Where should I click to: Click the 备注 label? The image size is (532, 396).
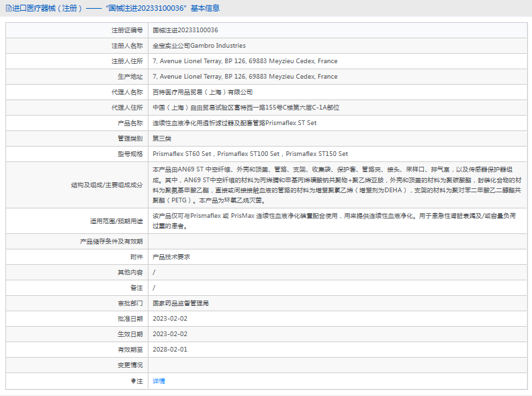(x=136, y=288)
